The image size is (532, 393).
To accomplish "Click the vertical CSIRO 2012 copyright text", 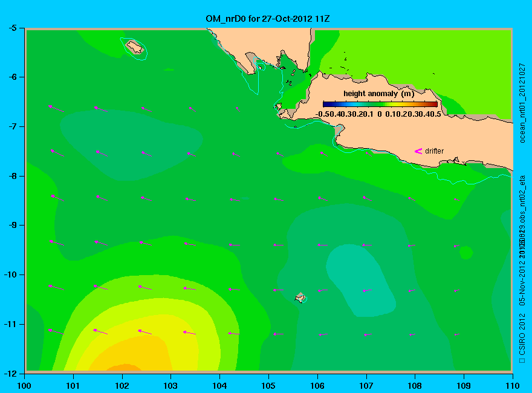I will [x=522, y=339].
